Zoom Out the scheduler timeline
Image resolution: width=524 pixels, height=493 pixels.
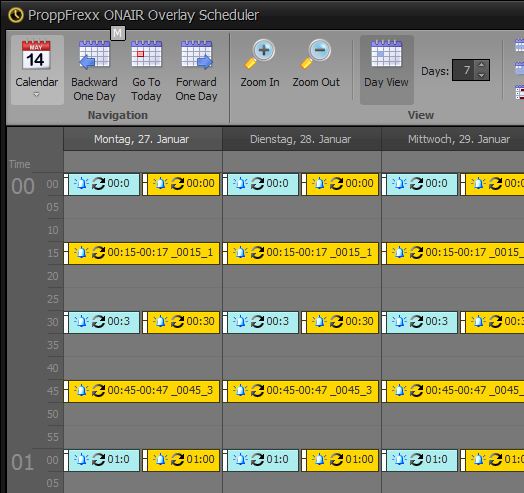pyautogui.click(x=316, y=64)
